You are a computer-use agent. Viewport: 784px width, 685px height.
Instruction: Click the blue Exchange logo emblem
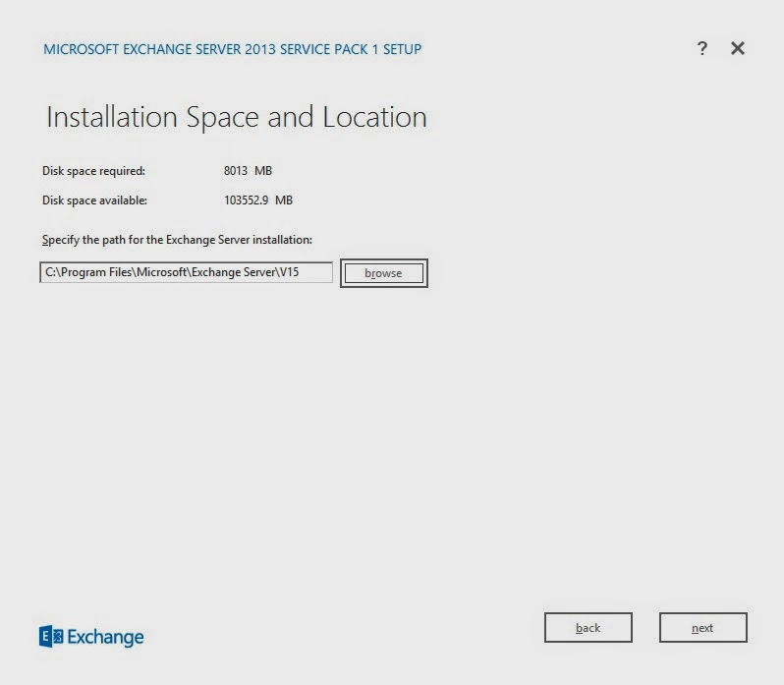(51, 637)
